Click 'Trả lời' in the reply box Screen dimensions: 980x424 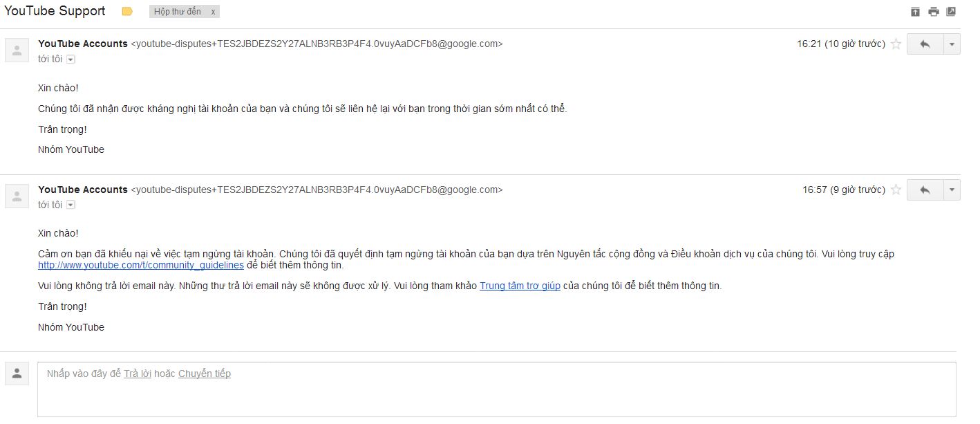click(138, 374)
